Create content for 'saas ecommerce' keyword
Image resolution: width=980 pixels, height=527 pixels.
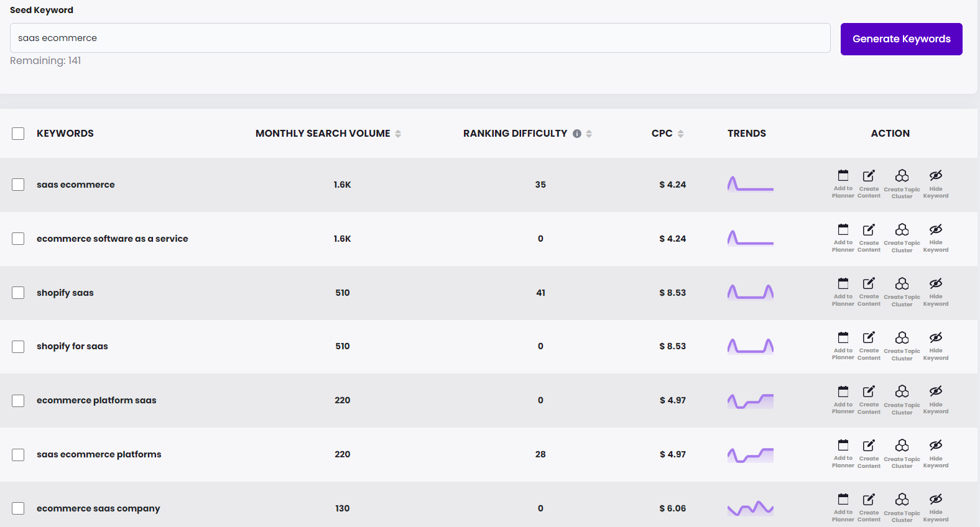(x=869, y=184)
